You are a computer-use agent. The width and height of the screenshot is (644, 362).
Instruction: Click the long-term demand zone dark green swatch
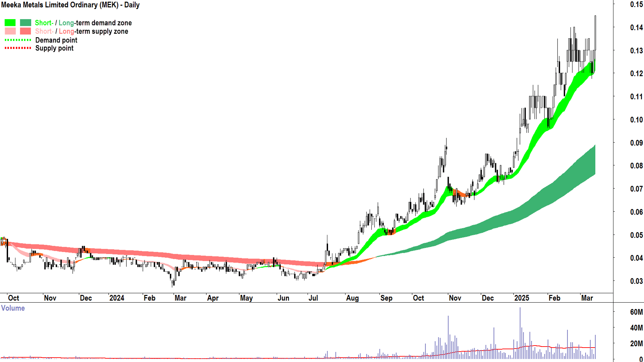coord(25,23)
